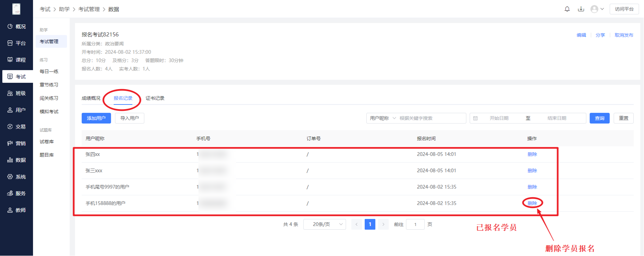
Task: Open the 营销 marketing sidebar item
Action: (x=17, y=143)
